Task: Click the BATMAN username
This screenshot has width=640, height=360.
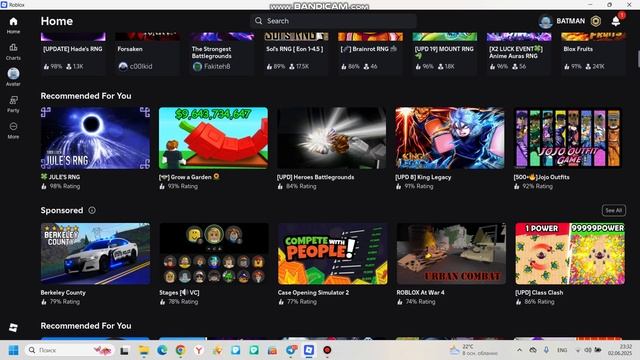Action: 571,21
